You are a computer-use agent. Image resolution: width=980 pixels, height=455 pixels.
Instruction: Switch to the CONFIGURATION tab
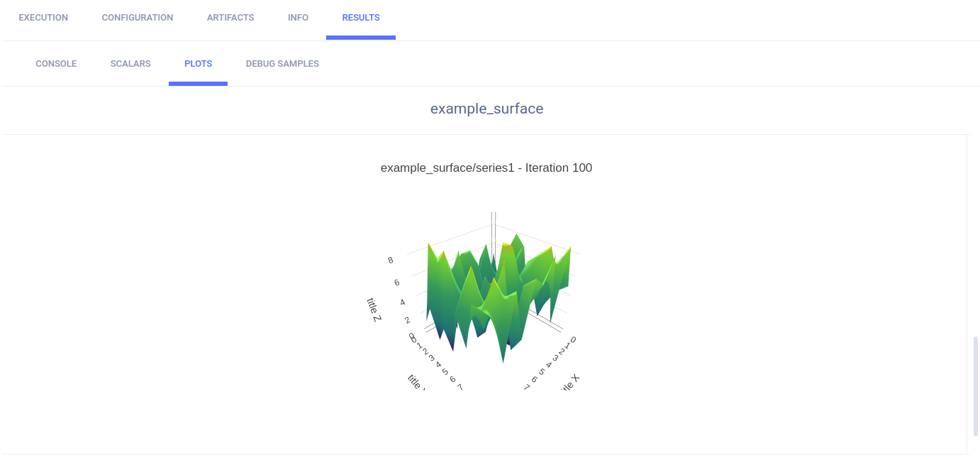pos(138,18)
